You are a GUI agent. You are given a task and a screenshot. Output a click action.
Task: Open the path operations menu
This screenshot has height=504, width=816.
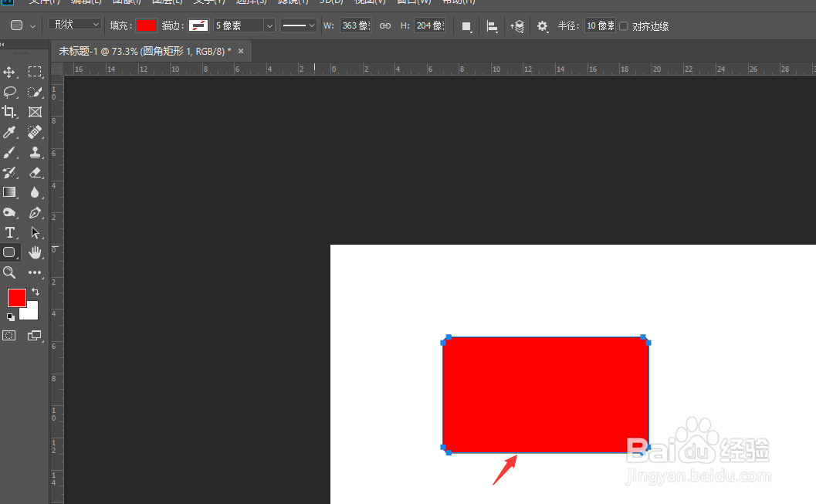click(467, 26)
